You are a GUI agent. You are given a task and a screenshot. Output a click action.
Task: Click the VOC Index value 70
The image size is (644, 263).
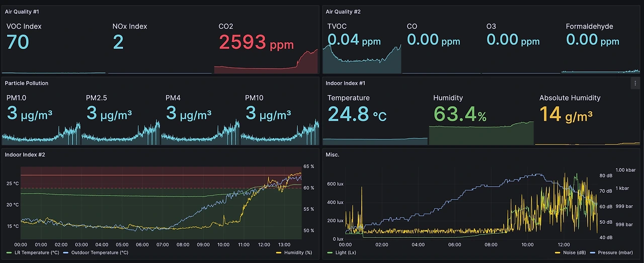coord(18,42)
